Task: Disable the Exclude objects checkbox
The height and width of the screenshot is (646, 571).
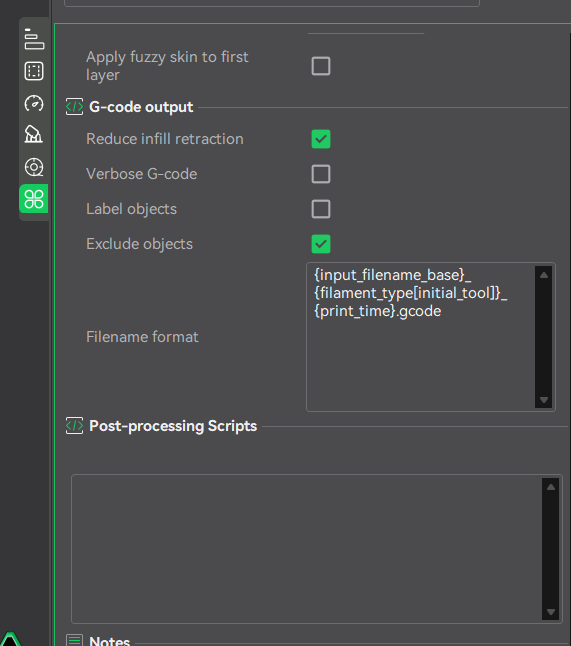Action: tap(321, 244)
